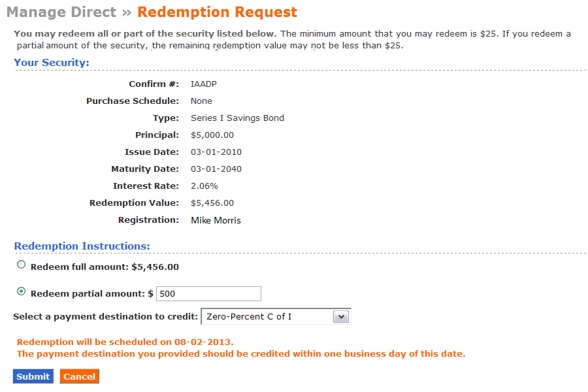Click the 'Redeem full amount: $5,456.00' label

[105, 267]
